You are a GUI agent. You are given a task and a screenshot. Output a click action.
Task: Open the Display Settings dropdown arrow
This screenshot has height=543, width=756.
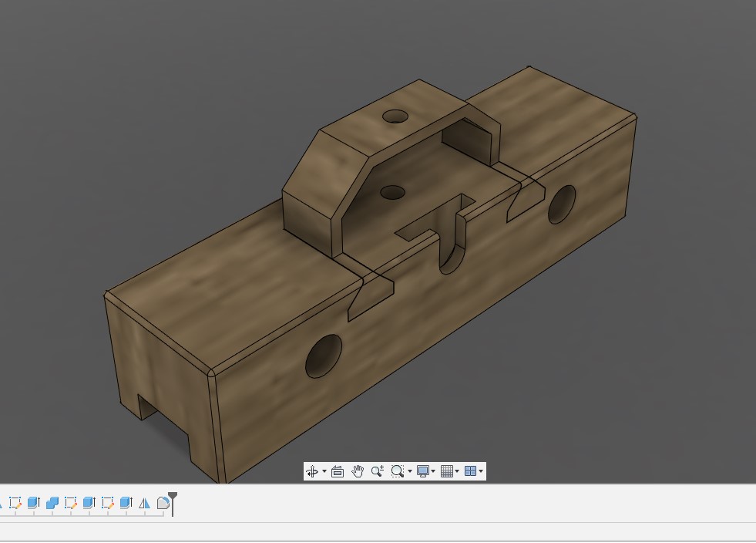(434, 471)
